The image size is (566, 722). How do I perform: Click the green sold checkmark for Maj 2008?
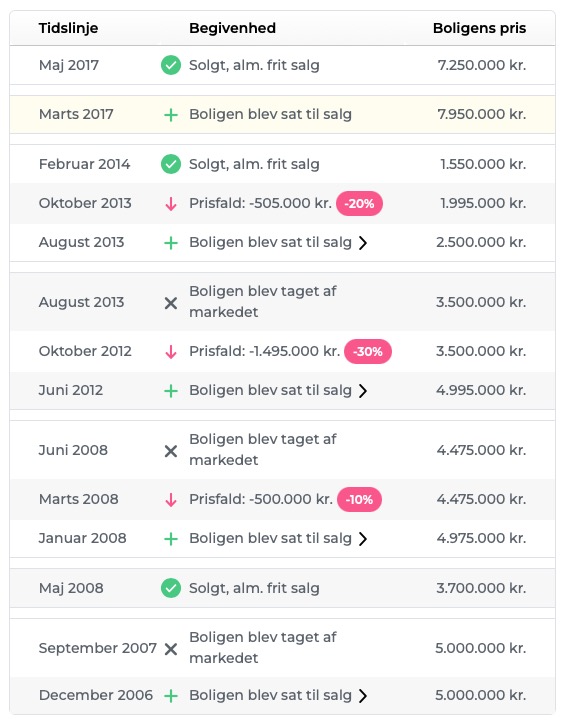[171, 588]
